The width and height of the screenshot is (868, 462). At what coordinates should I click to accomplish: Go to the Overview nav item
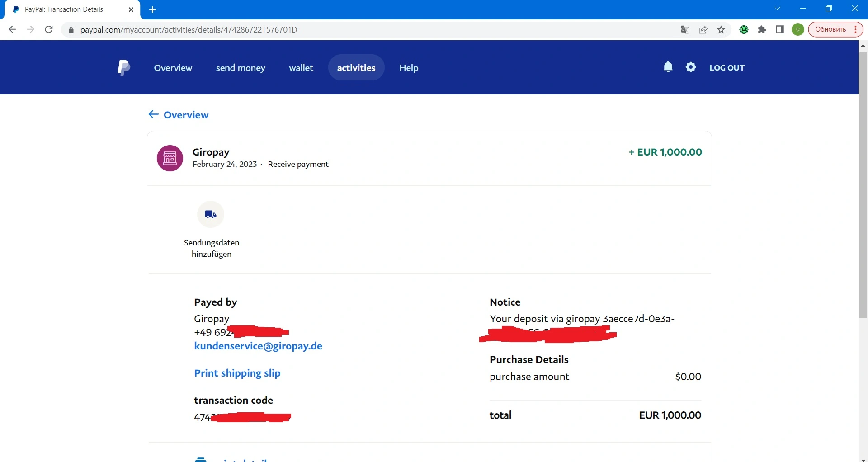tap(173, 68)
